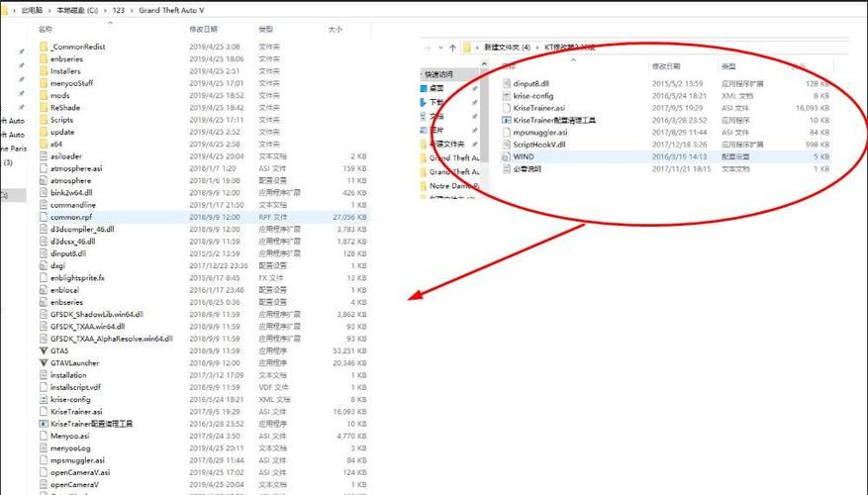Open the mods folder icon
This screenshot has width=868, height=495.
click(x=44, y=95)
